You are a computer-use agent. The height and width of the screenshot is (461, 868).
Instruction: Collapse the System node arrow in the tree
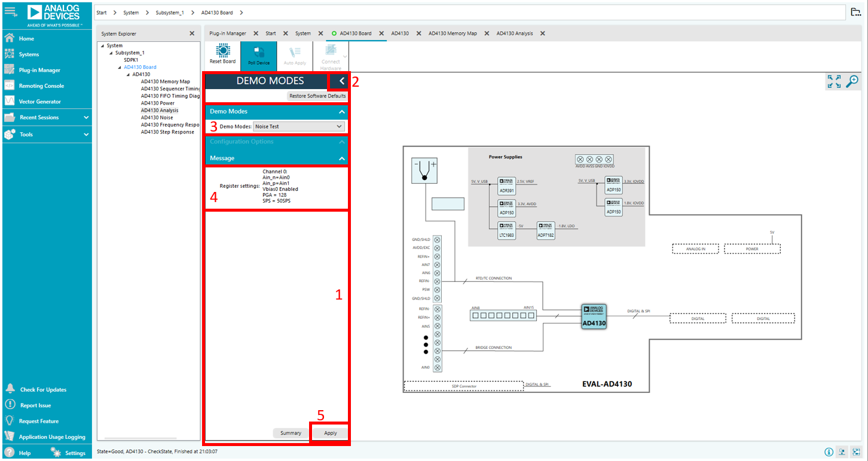pos(102,46)
